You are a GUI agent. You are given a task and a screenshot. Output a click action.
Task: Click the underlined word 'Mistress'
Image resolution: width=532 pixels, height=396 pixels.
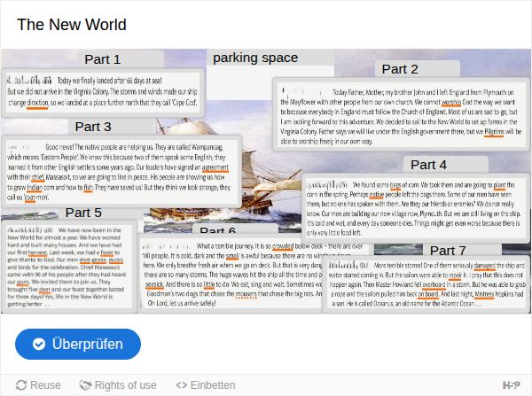coord(484,294)
